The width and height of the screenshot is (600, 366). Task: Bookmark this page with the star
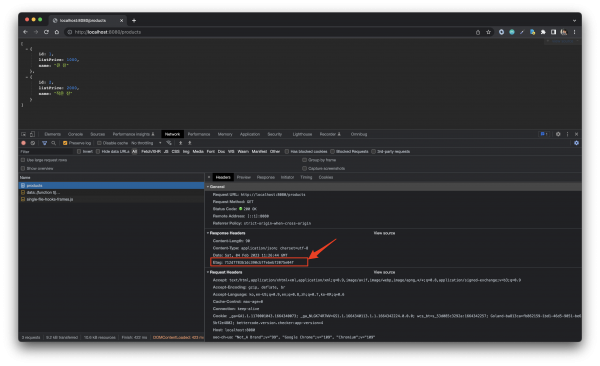coord(489,32)
